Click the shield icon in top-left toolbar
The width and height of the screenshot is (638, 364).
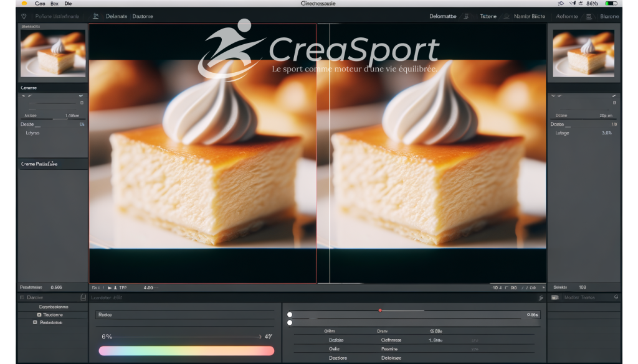pyautogui.click(x=24, y=16)
